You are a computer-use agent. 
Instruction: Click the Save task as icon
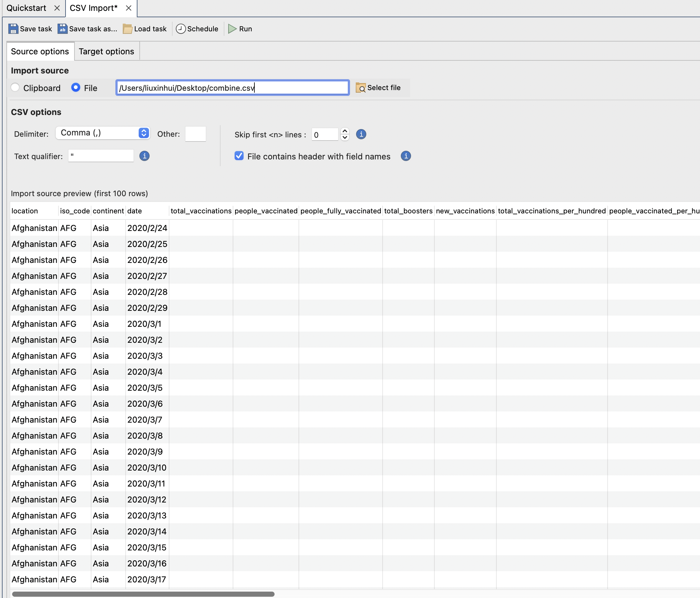pyautogui.click(x=63, y=29)
